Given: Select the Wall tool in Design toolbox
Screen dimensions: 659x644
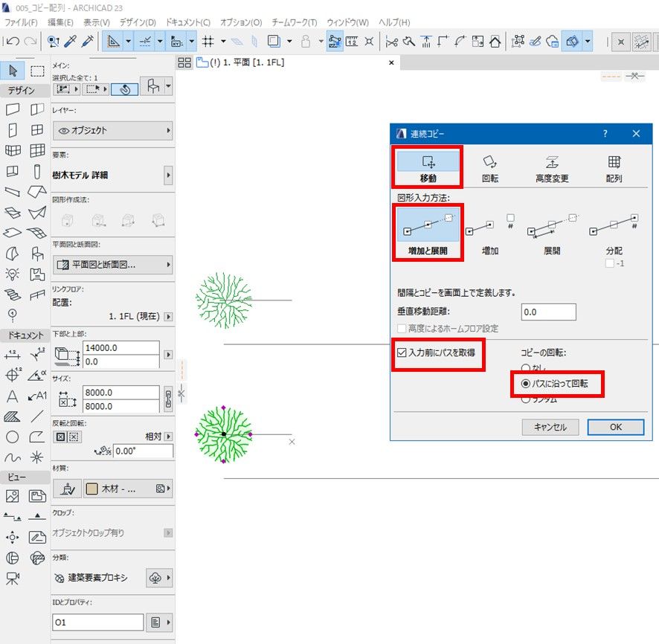Looking at the screenshot, I should 13,109.
